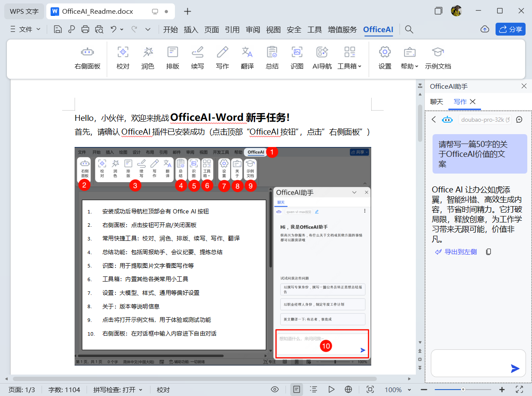Click the 分享 share button
The image size is (532, 396).
(x=510, y=29)
